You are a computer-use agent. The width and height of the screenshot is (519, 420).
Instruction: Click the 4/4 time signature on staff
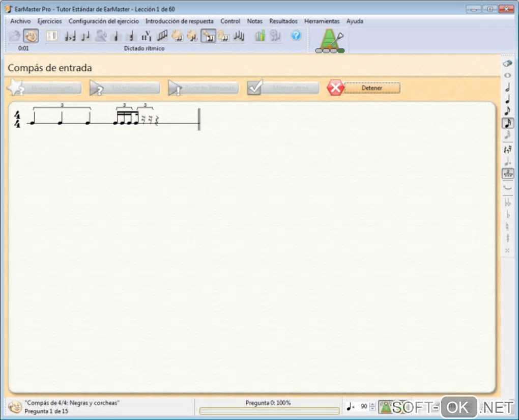click(17, 120)
